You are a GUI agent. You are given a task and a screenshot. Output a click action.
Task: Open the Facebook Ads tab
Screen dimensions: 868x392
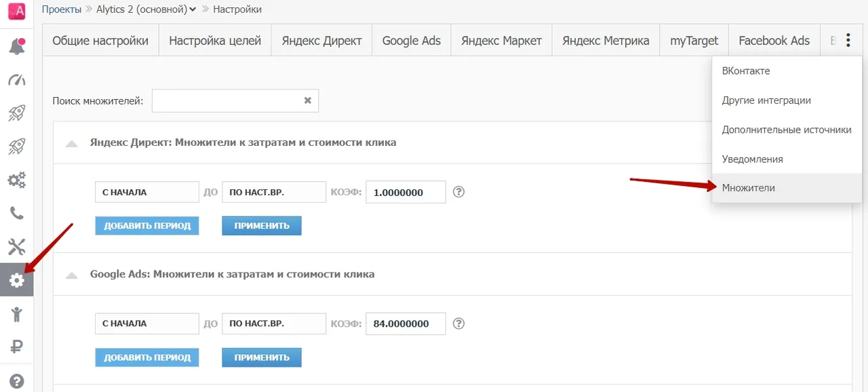774,41
